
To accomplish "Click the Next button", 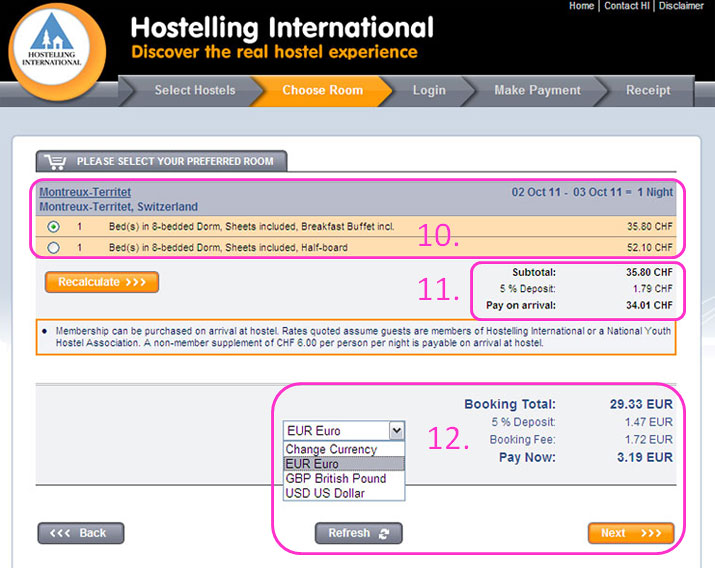I will 631,533.
